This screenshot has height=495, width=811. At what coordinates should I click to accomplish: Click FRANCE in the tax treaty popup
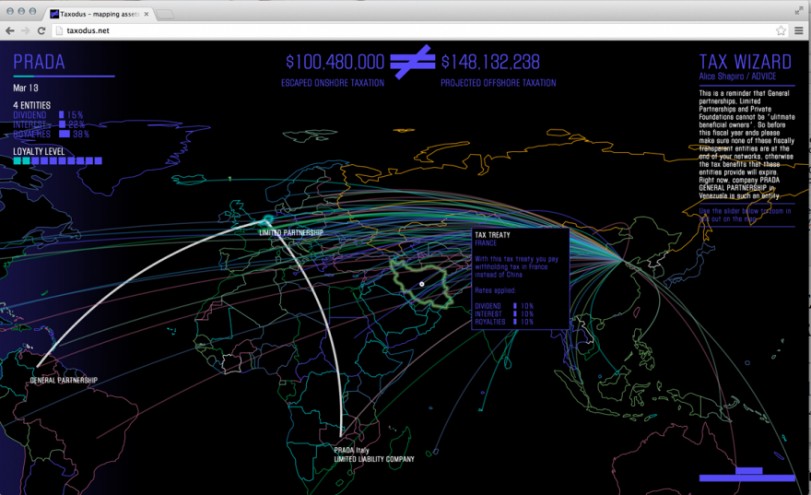tap(486, 243)
